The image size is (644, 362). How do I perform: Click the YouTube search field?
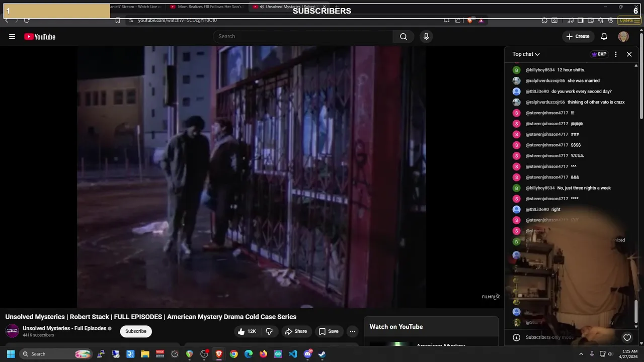point(303,36)
